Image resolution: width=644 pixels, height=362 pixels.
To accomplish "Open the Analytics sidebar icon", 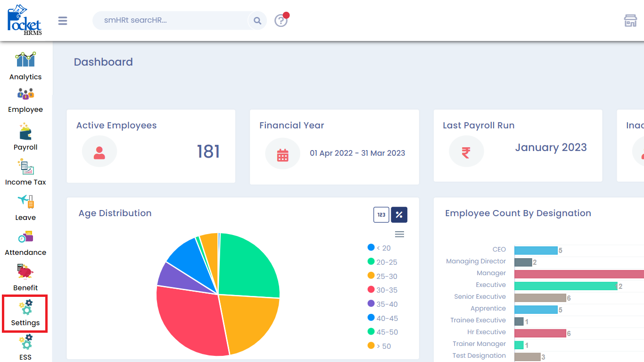I will click(x=25, y=60).
